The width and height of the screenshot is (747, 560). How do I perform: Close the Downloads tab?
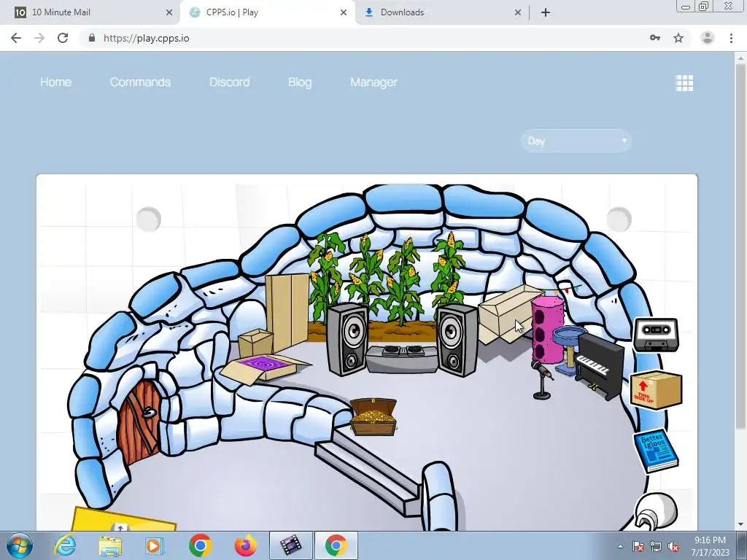click(x=518, y=12)
